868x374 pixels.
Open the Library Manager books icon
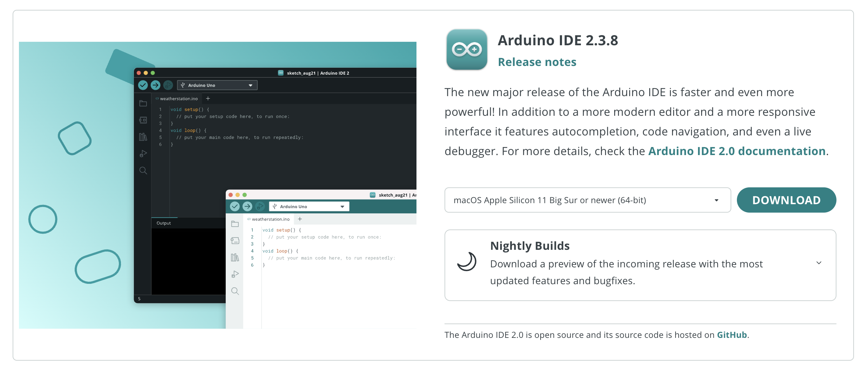click(143, 137)
